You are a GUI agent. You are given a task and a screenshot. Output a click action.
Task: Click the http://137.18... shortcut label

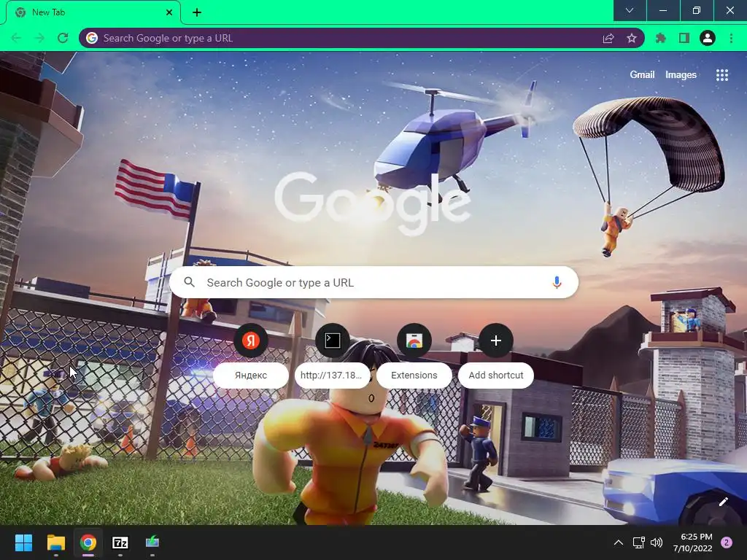pyautogui.click(x=332, y=376)
